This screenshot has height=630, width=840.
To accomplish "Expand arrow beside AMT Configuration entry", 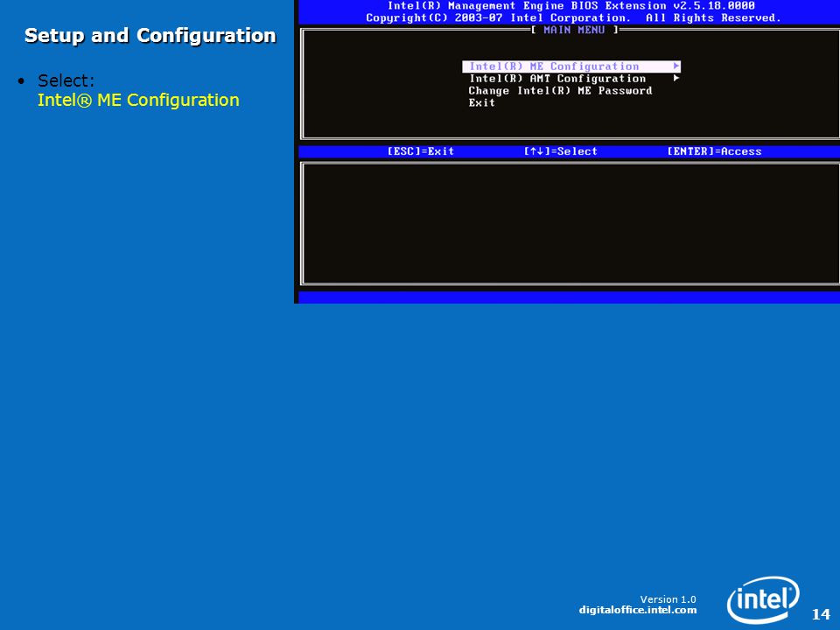I will (676, 78).
